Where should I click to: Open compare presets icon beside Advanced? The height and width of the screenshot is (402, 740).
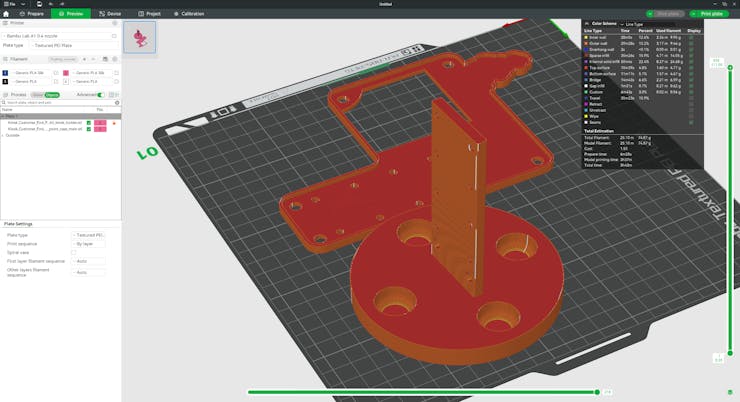click(112, 95)
